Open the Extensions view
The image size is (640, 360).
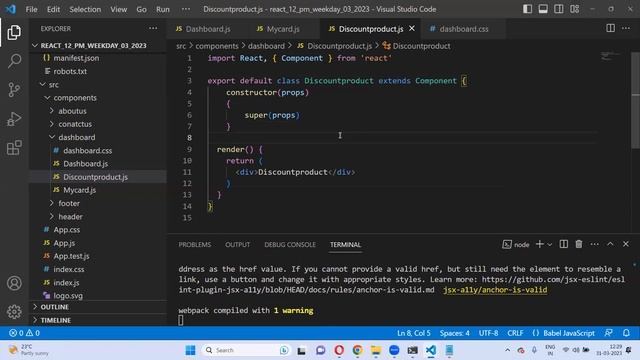click(14, 148)
